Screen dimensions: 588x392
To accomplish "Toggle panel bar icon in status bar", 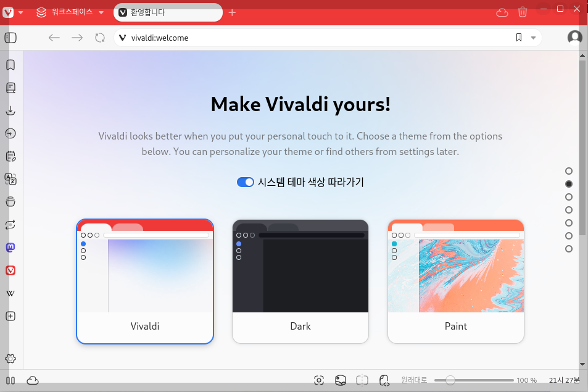I will tap(10, 380).
